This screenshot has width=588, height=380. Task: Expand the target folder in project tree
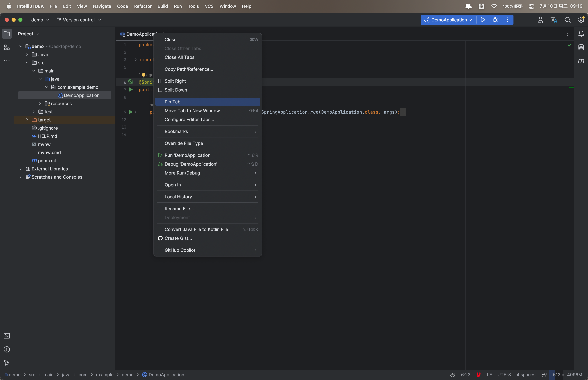point(27,120)
